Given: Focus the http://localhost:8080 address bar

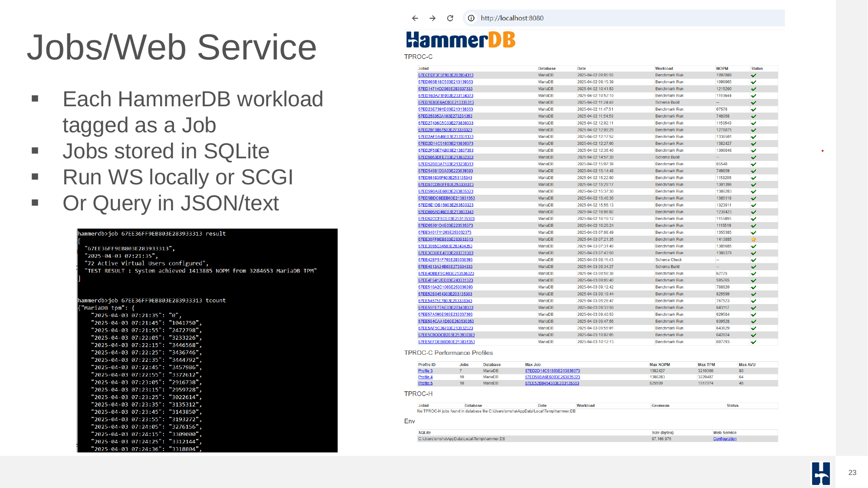Looking at the screenshot, I should 624,18.
